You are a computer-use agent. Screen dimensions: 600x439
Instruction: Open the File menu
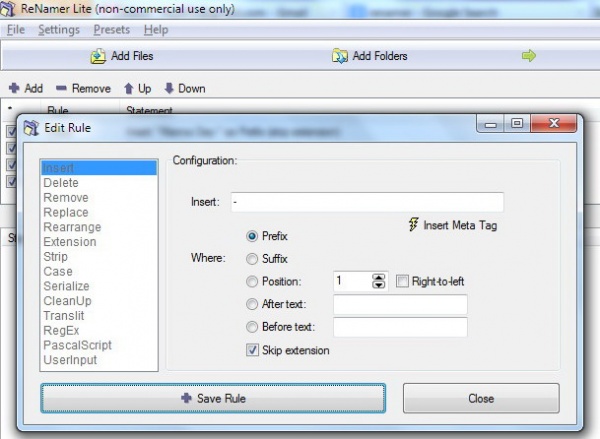(16, 29)
